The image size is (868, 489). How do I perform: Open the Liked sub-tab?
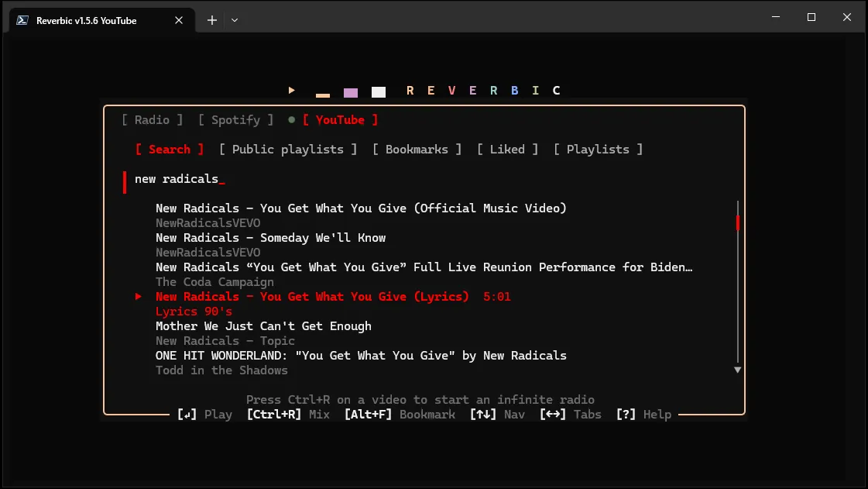[508, 149]
